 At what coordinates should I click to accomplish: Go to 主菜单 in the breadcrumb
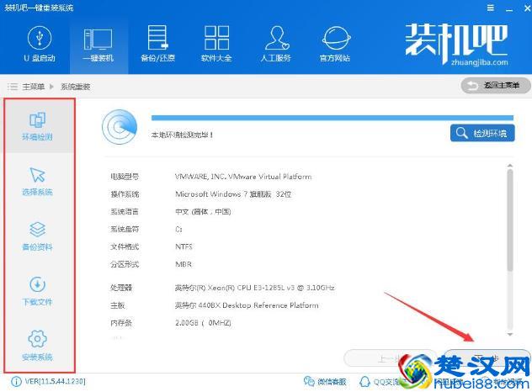tap(34, 87)
